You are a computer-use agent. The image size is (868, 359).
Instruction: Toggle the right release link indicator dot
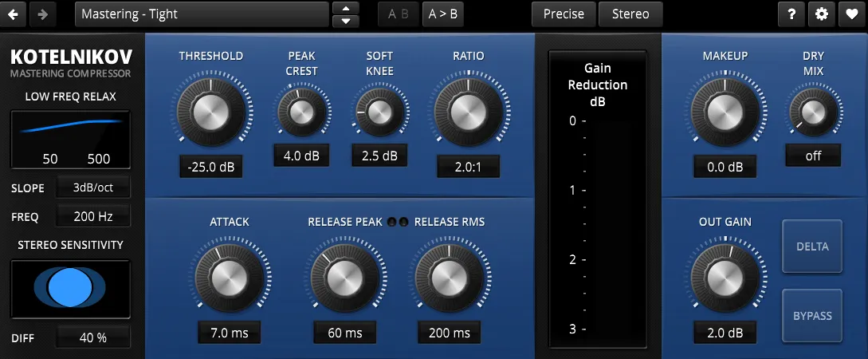coord(403,222)
